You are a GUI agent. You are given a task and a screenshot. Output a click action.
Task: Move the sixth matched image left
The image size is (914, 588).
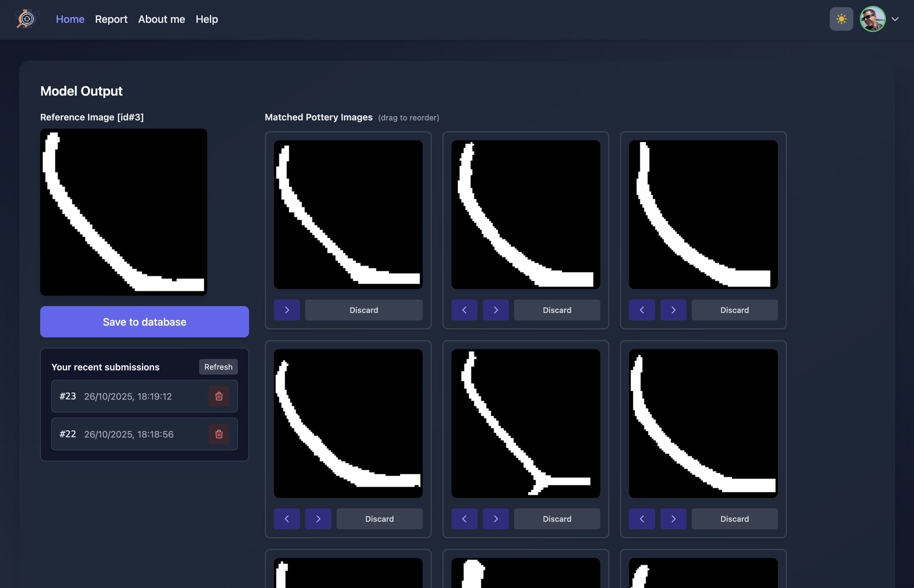[642, 519]
